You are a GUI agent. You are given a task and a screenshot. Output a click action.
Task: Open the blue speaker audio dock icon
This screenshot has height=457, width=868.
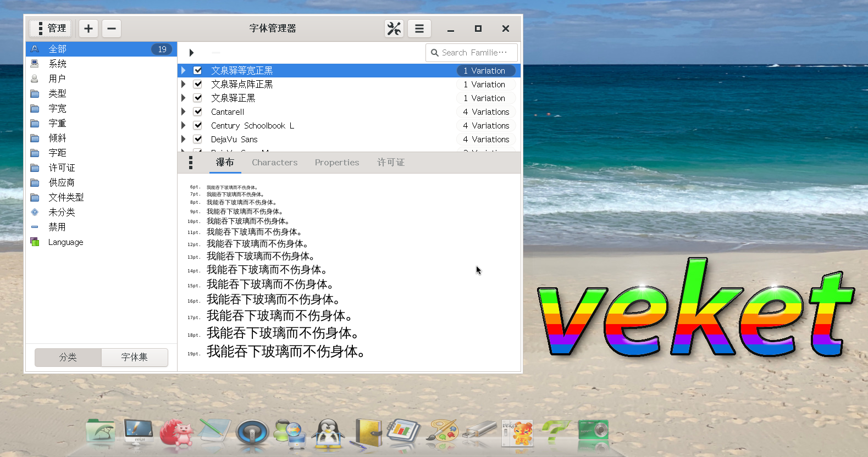(252, 433)
